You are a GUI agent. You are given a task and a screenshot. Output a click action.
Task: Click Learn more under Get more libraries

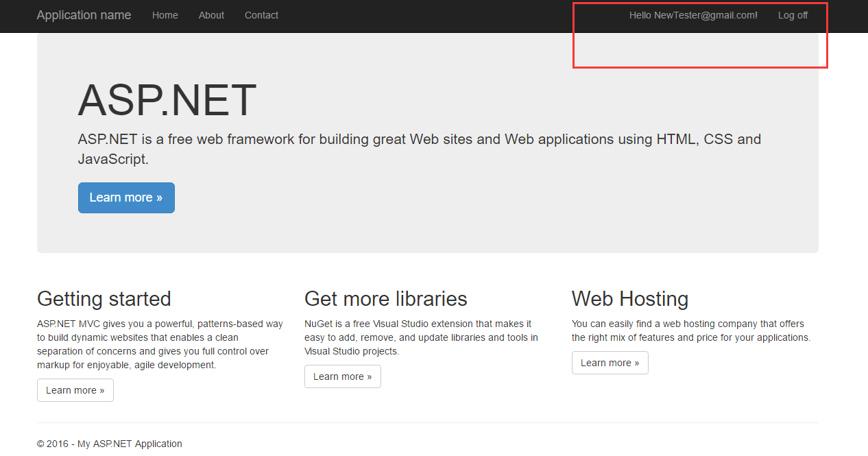[x=343, y=376]
